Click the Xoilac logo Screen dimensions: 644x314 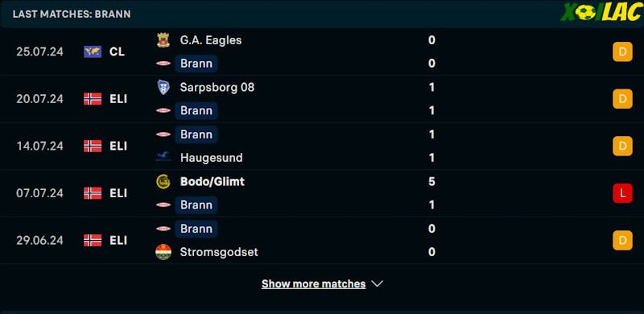tap(601, 12)
